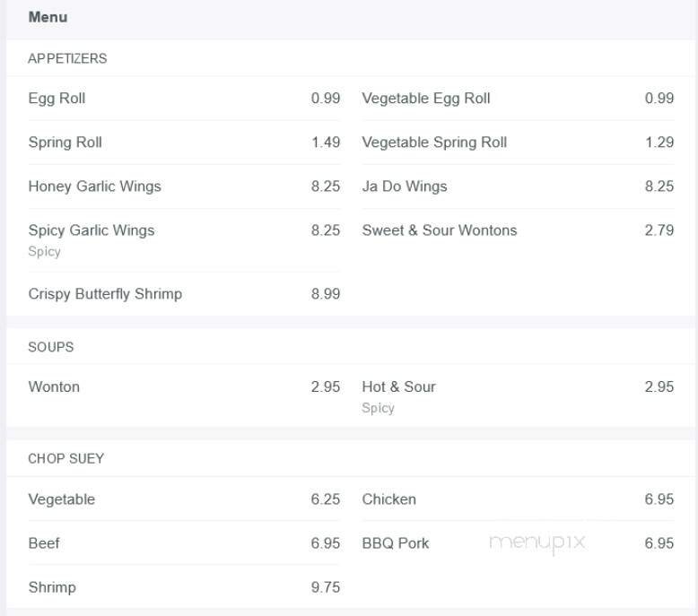Pick the Beef chop suey entry
Viewport: 698px width, 616px height.
[x=44, y=543]
